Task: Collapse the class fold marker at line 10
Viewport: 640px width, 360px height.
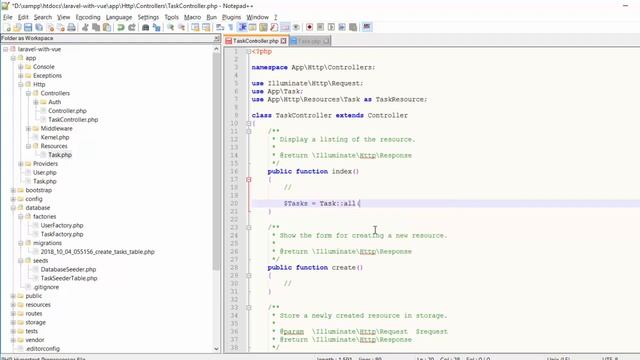Action: pyautogui.click(x=249, y=123)
